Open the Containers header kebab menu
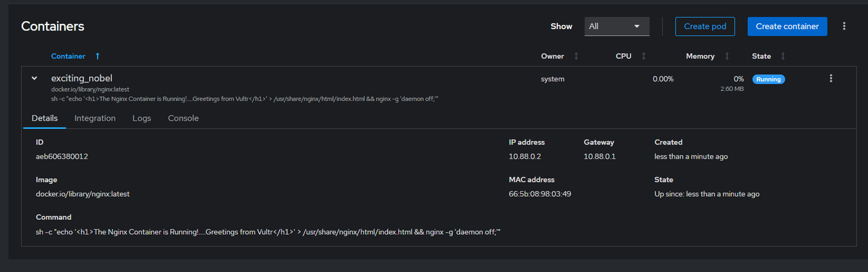 click(844, 26)
